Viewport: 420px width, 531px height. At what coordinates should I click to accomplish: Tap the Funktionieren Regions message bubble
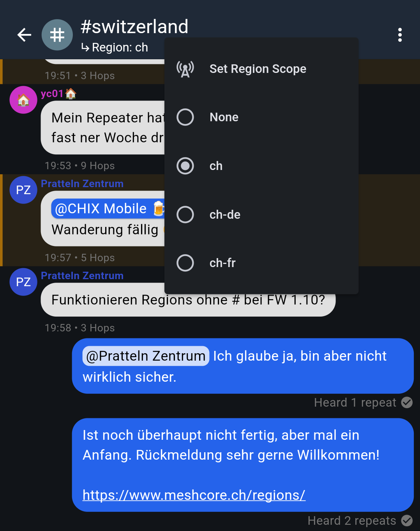tap(188, 300)
